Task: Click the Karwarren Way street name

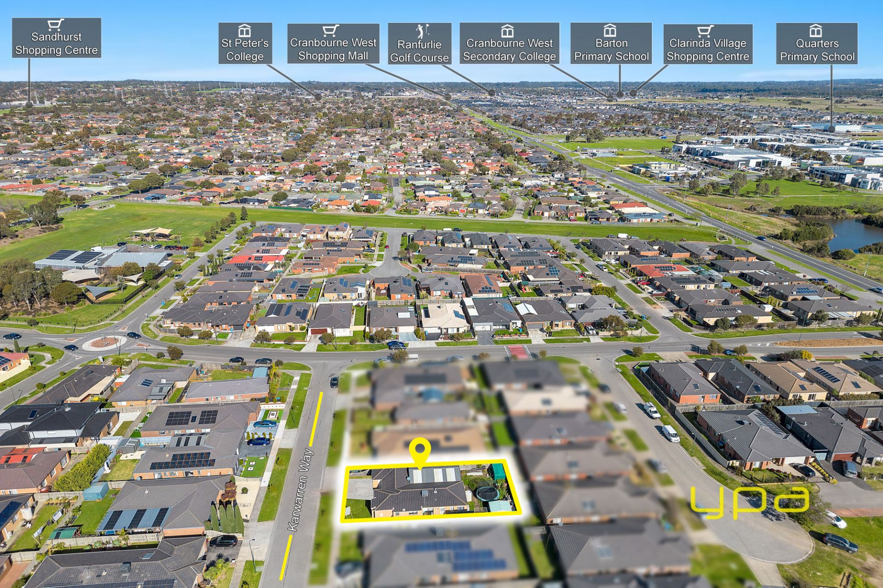Action: point(301,490)
